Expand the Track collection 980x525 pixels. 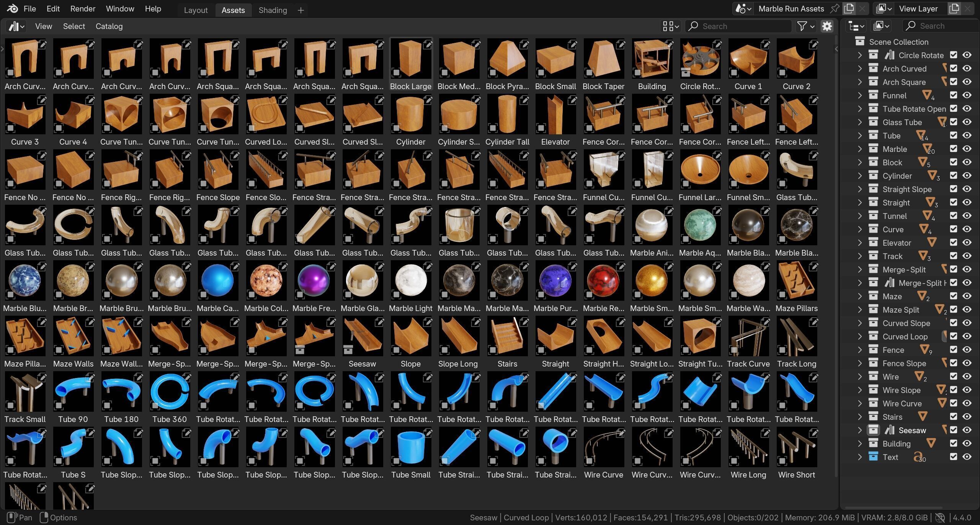point(860,256)
